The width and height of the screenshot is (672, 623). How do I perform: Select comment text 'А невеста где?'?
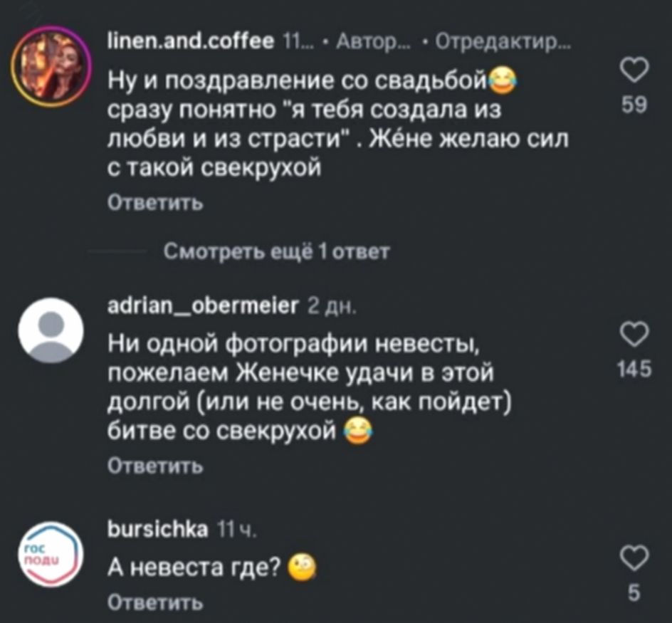[194, 568]
